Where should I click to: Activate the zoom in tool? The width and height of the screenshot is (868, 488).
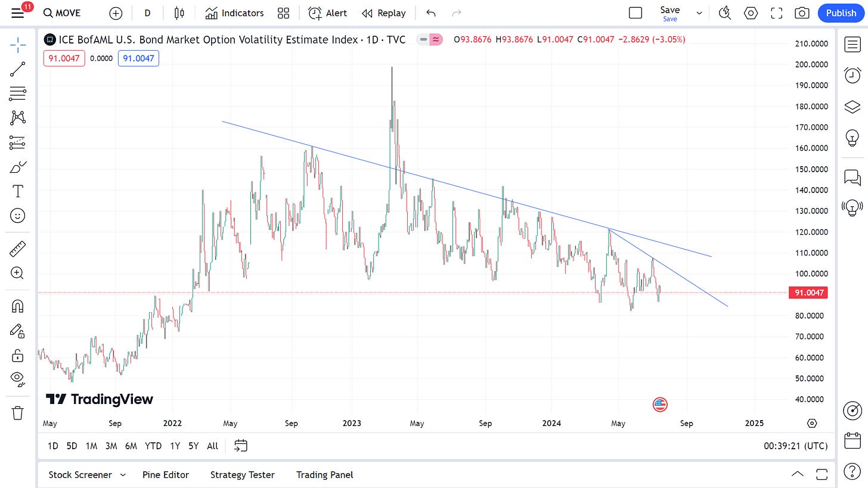(18, 273)
